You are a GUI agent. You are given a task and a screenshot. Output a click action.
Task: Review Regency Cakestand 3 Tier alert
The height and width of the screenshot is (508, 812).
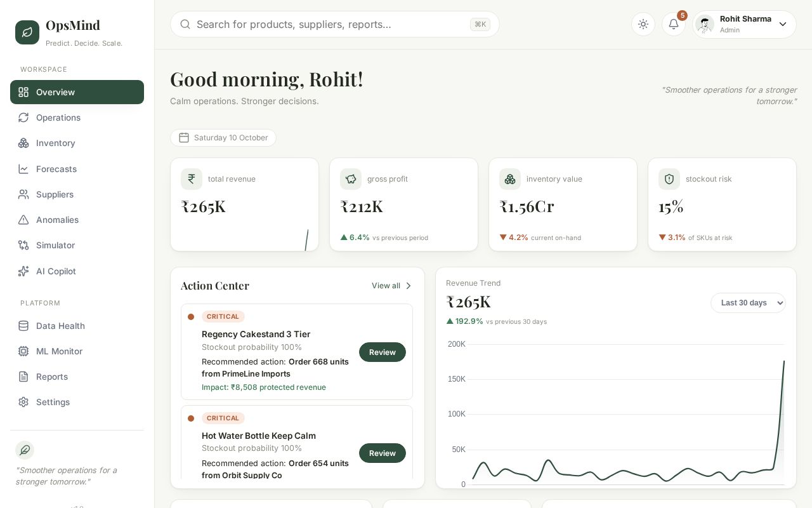click(383, 352)
